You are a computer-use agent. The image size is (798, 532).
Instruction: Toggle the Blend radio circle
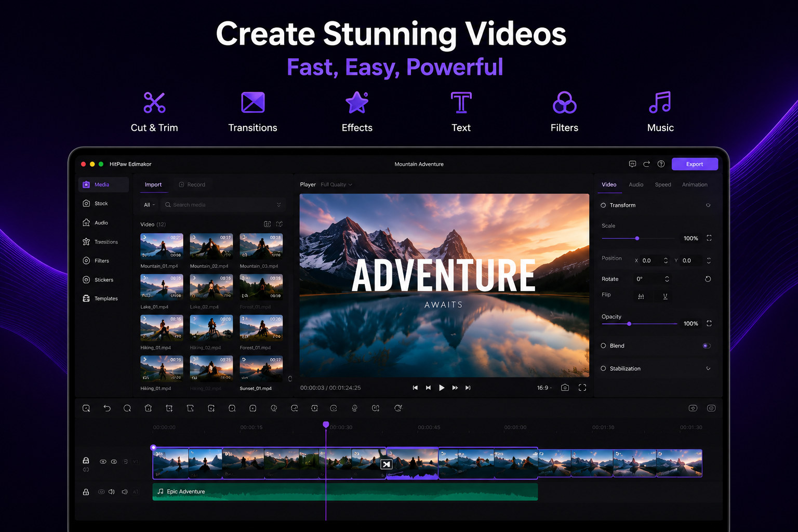603,346
